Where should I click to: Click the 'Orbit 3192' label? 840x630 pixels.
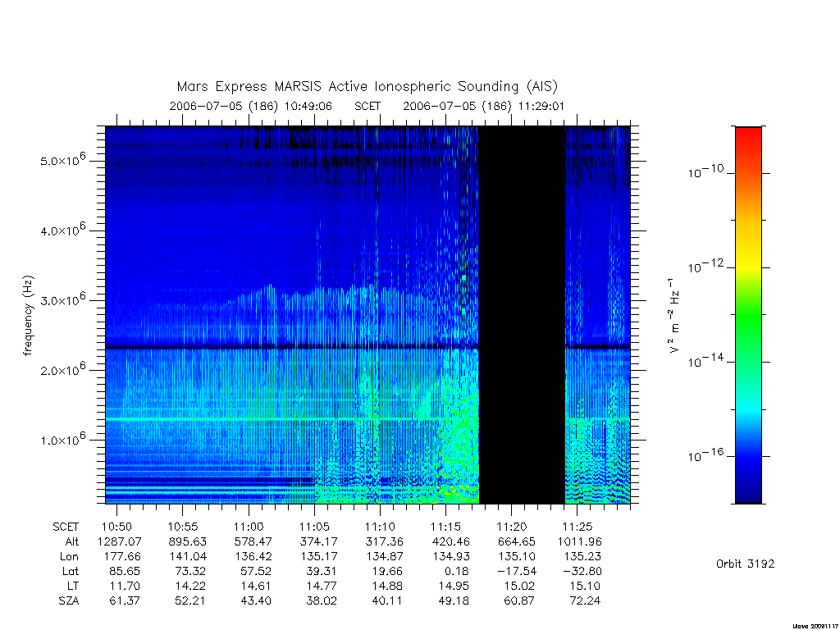tap(745, 564)
